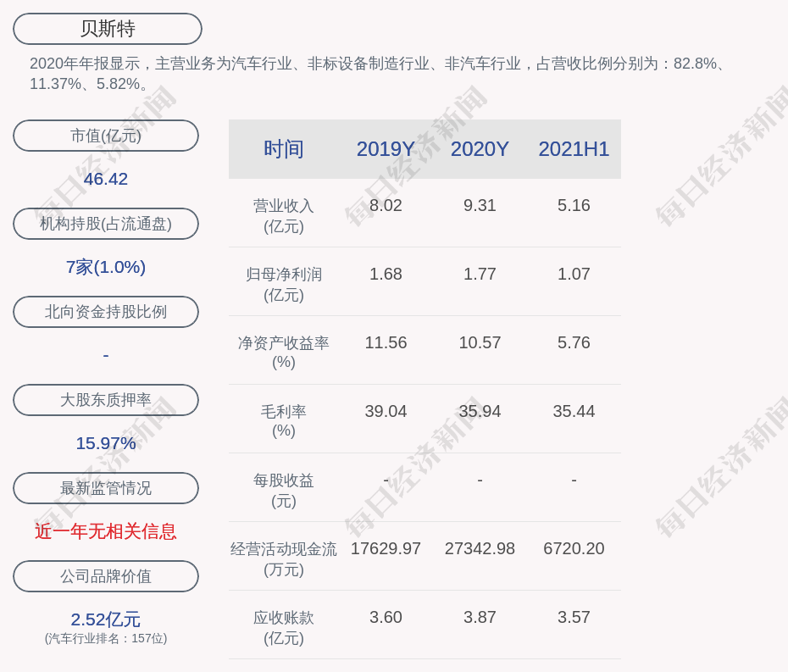Click the 2019Y revenue value 8.02
Image resolution: width=788 pixels, height=672 pixels.
[x=386, y=206]
